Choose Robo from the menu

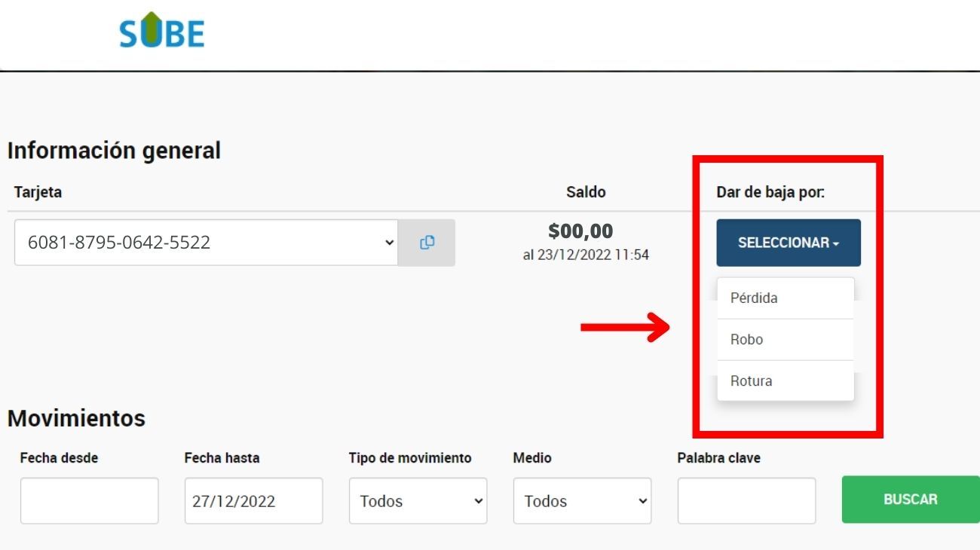coord(786,340)
